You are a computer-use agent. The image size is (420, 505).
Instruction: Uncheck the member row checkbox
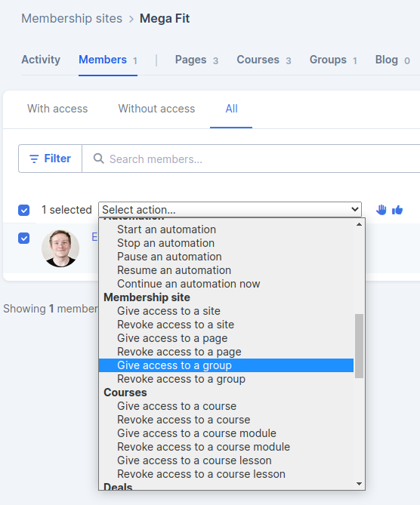point(24,239)
